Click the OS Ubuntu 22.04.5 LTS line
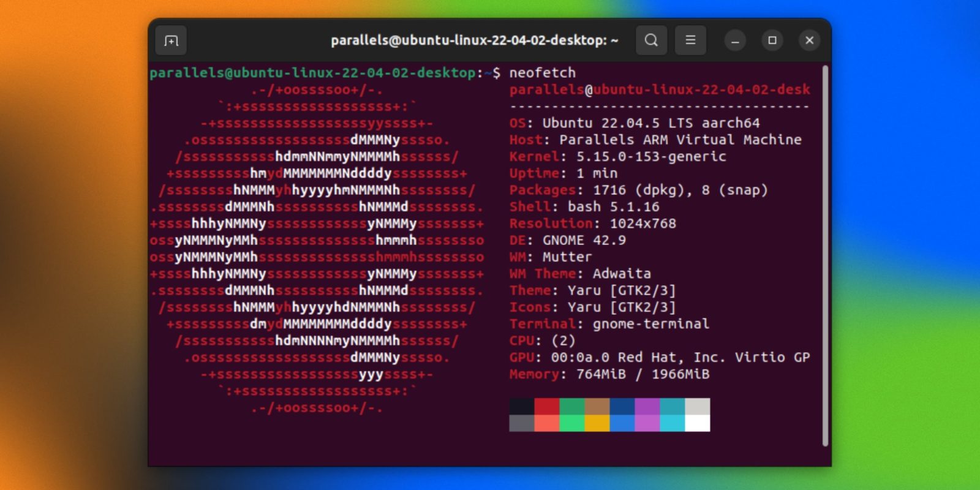 (634, 123)
